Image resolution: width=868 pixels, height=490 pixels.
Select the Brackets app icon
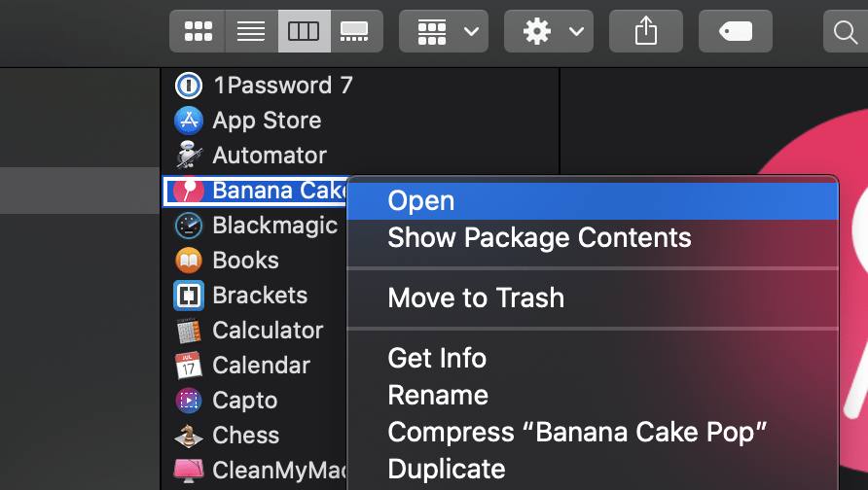[x=189, y=296]
